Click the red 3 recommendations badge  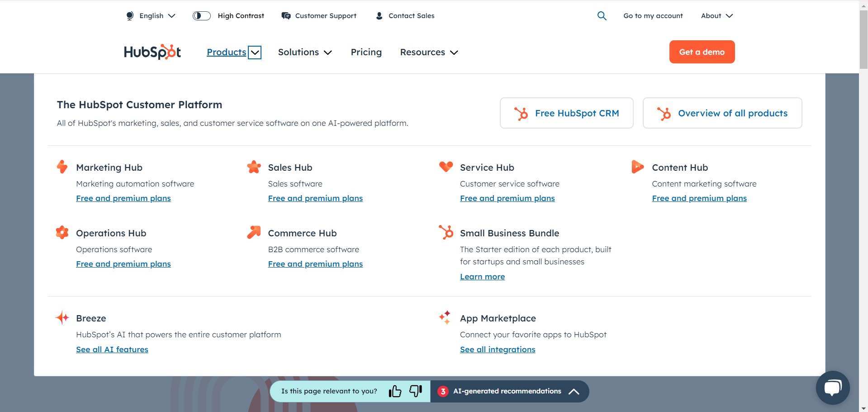(x=443, y=391)
